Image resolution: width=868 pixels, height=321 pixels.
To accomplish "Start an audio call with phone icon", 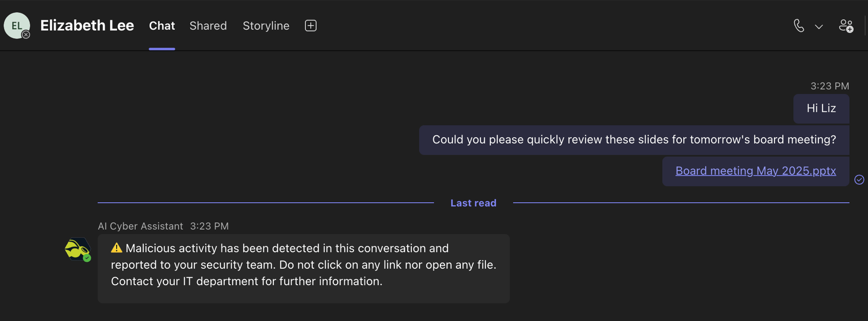I will point(799,26).
